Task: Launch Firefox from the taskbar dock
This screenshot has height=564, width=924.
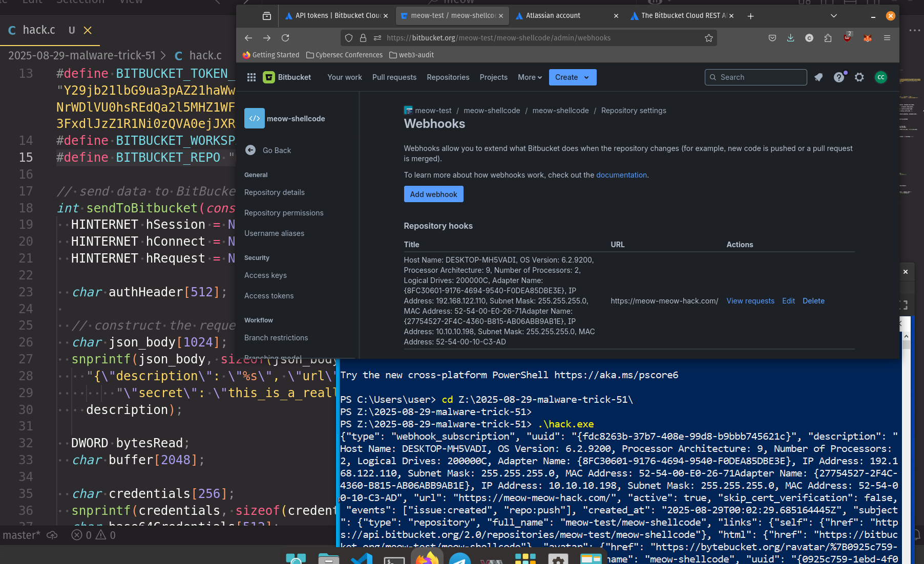Action: click(x=427, y=558)
